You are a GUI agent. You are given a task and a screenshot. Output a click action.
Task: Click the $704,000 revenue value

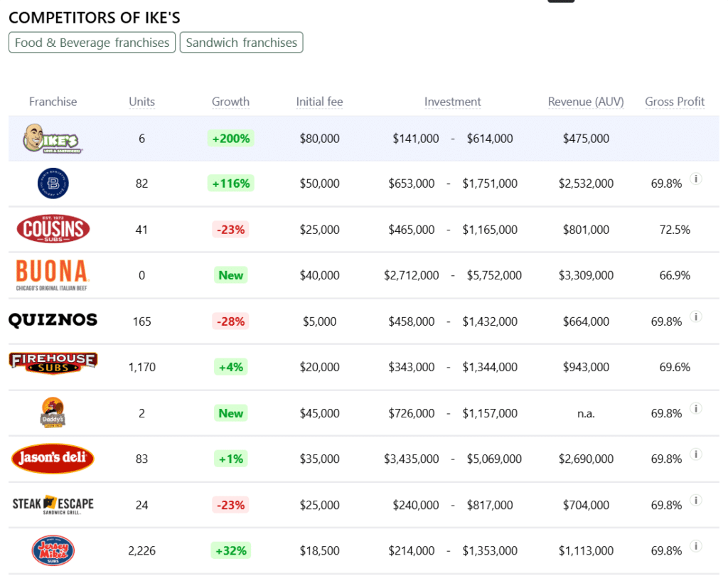point(586,505)
